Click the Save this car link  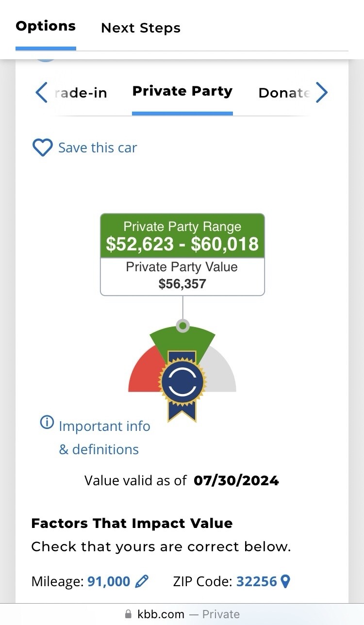[98, 148]
